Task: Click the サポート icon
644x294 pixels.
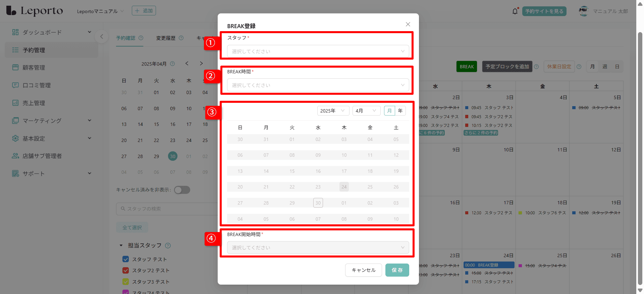Action: (15, 173)
